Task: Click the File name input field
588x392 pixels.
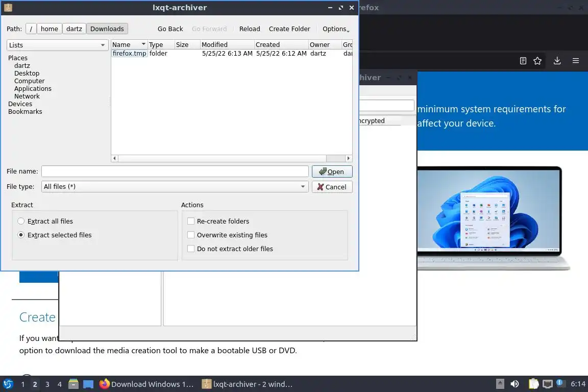Action: (x=175, y=171)
